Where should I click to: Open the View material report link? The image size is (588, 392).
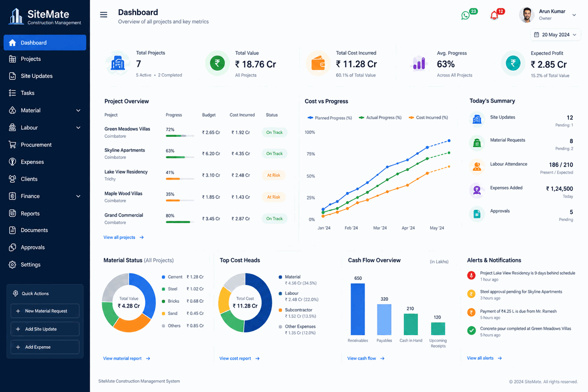click(126, 359)
